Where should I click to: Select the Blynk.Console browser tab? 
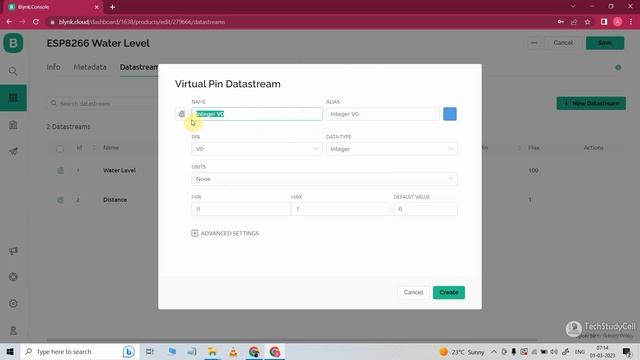(53, 7)
